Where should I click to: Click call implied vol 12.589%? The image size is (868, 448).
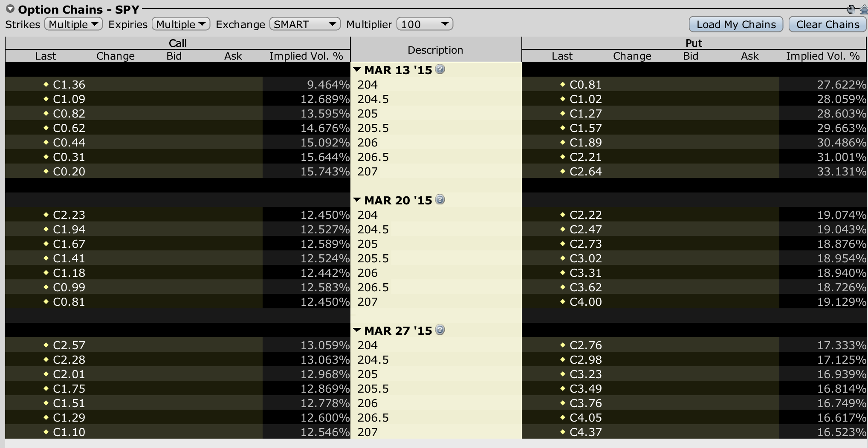point(325,244)
